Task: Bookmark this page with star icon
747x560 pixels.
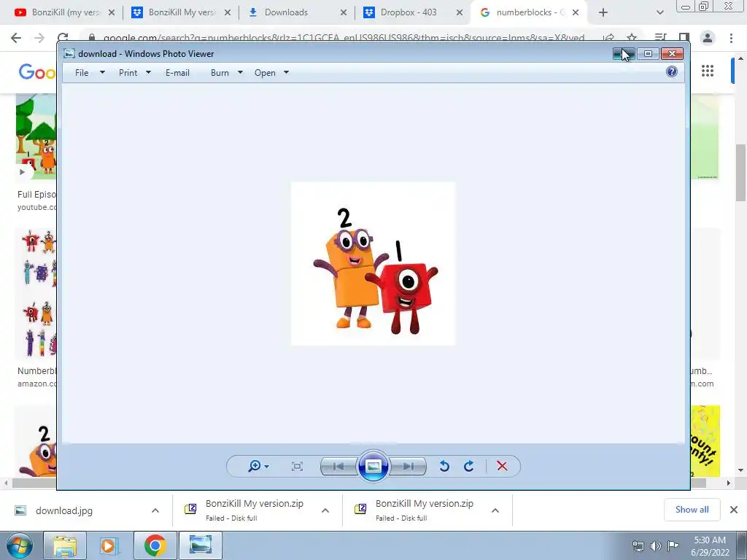Action: (x=632, y=38)
